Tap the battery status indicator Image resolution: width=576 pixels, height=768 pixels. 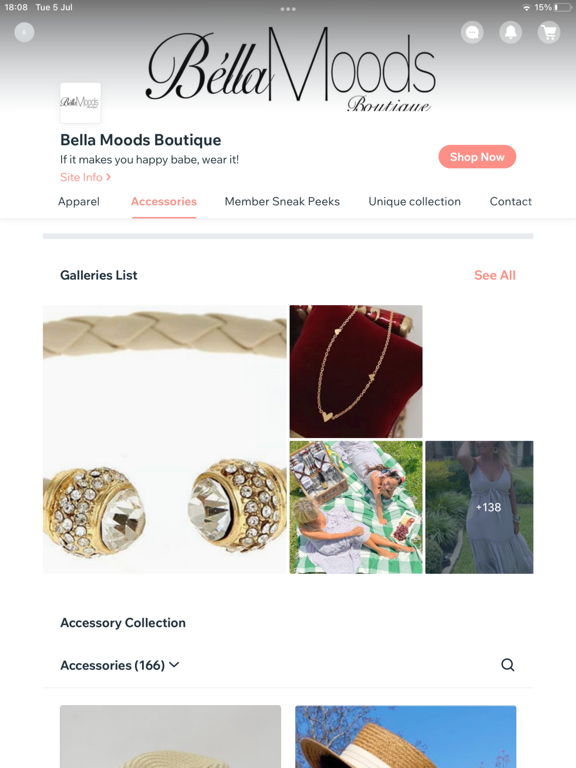563,7
